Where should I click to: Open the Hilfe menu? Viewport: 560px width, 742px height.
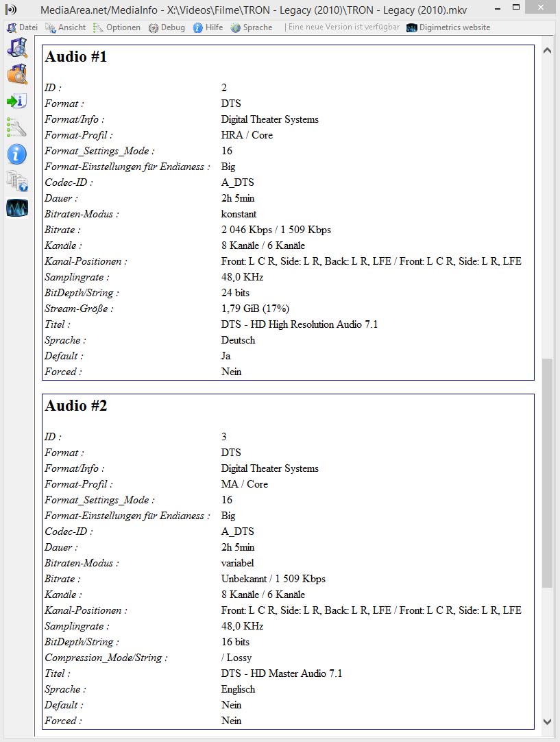pos(208,27)
